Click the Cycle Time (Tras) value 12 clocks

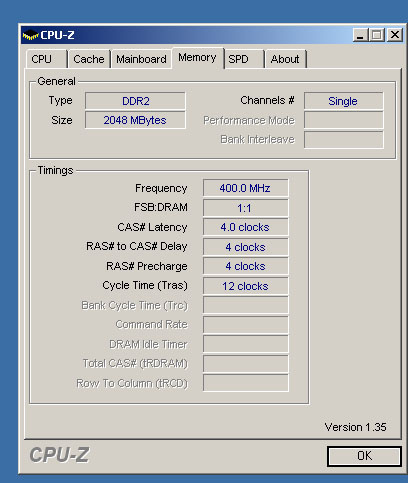(245, 286)
